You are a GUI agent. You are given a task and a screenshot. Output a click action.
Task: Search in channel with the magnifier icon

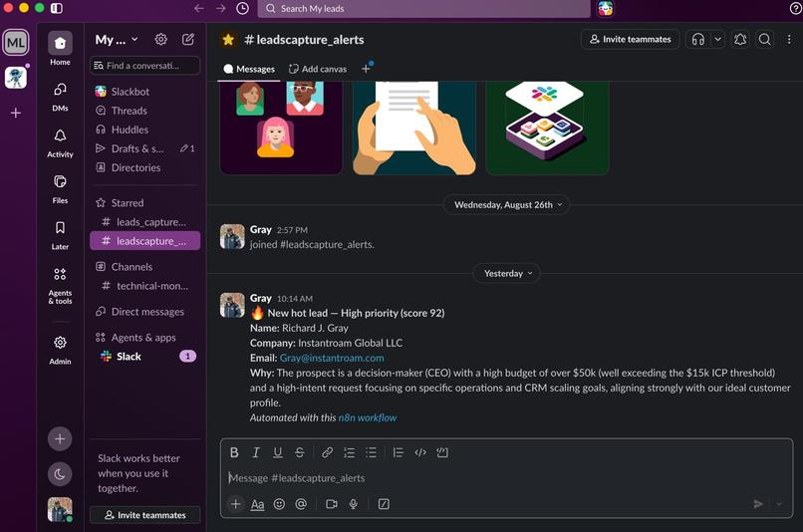pos(764,40)
